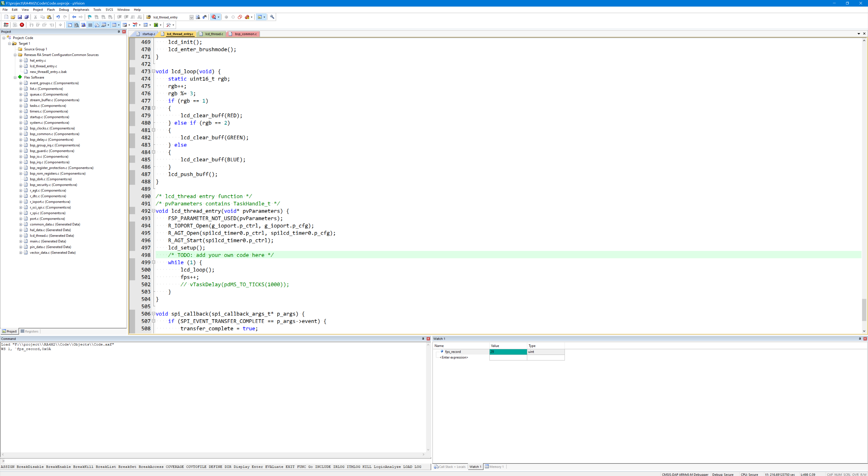Open the lcd_thread_entry find combo box dropdown
This screenshot has height=476, width=868.
pyautogui.click(x=191, y=17)
